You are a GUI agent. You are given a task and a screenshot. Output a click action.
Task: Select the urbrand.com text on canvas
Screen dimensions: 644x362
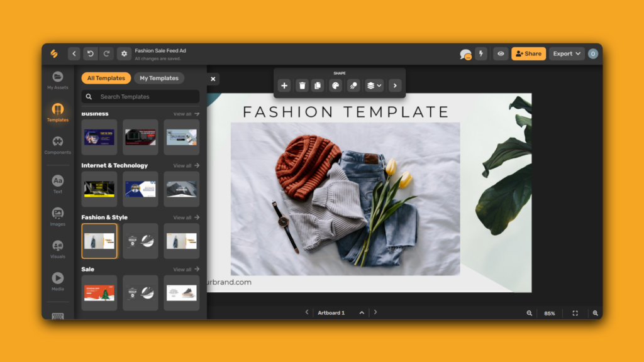[x=229, y=282]
